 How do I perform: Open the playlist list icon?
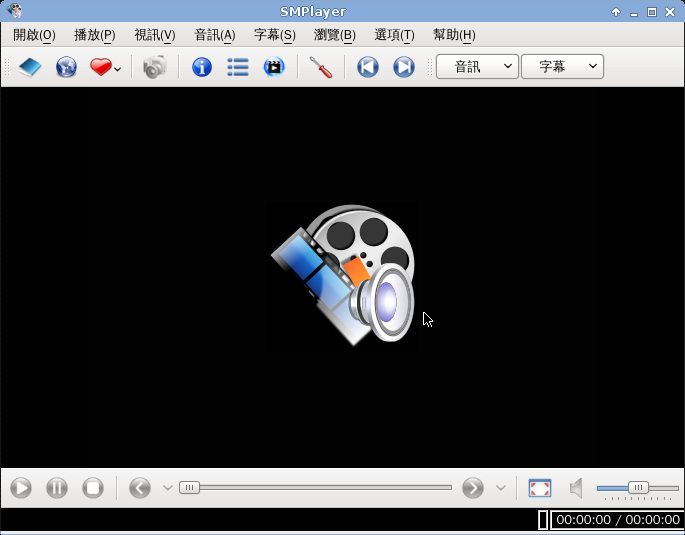(238, 67)
